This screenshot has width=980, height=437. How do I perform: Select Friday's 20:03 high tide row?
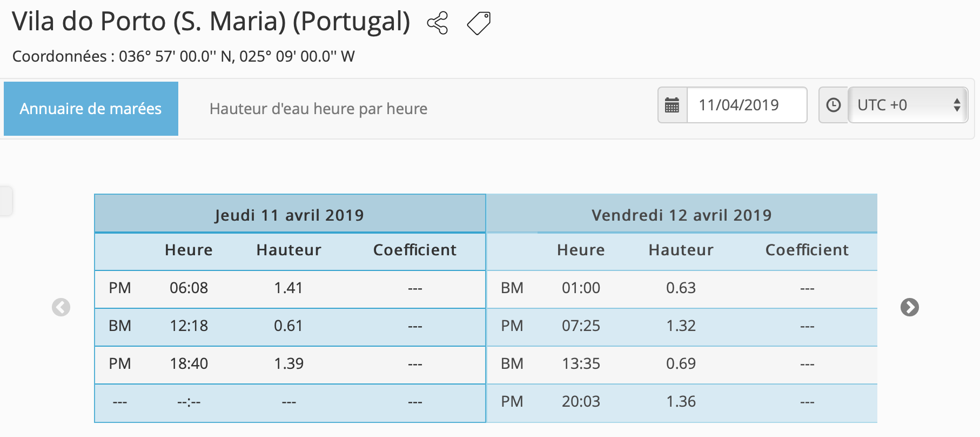coord(681,402)
